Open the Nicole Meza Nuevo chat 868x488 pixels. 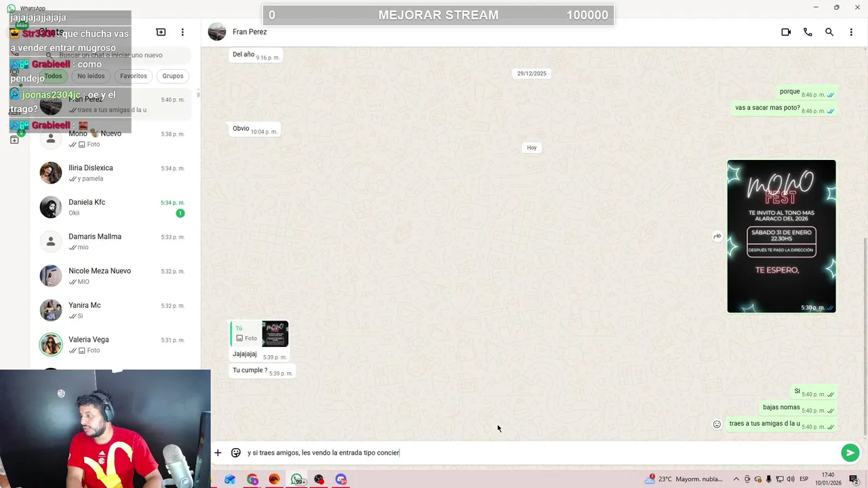[x=113, y=276]
